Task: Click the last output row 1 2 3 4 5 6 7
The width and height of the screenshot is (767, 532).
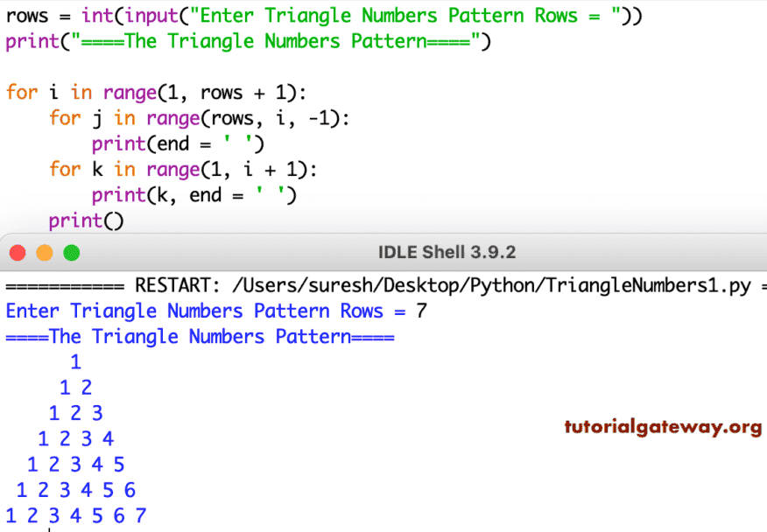Action: click(75, 515)
